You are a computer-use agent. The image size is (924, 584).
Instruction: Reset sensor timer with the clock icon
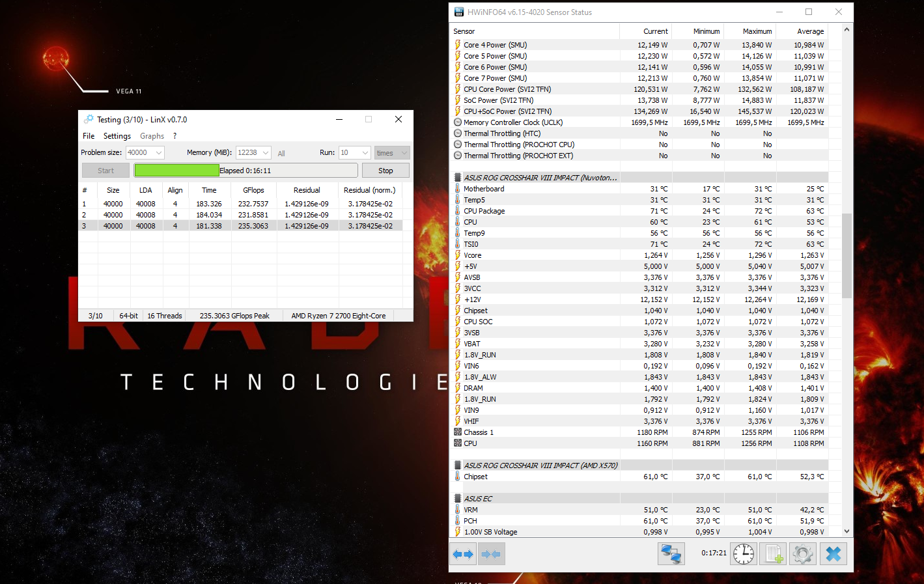click(744, 554)
